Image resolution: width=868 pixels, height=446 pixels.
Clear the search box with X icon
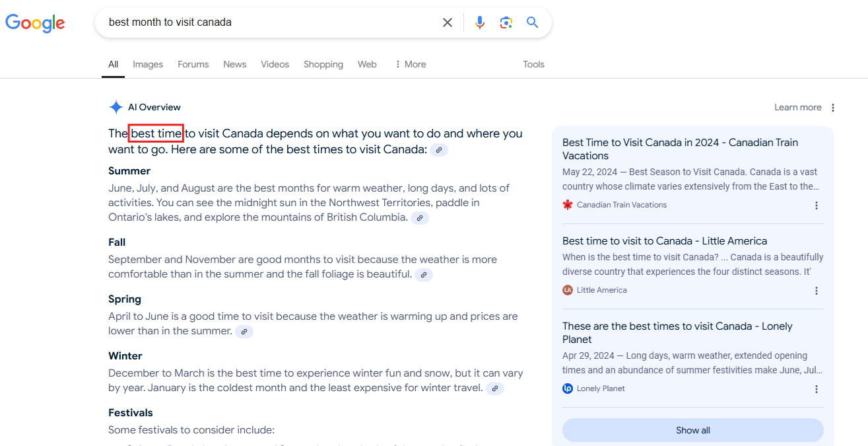pos(448,22)
